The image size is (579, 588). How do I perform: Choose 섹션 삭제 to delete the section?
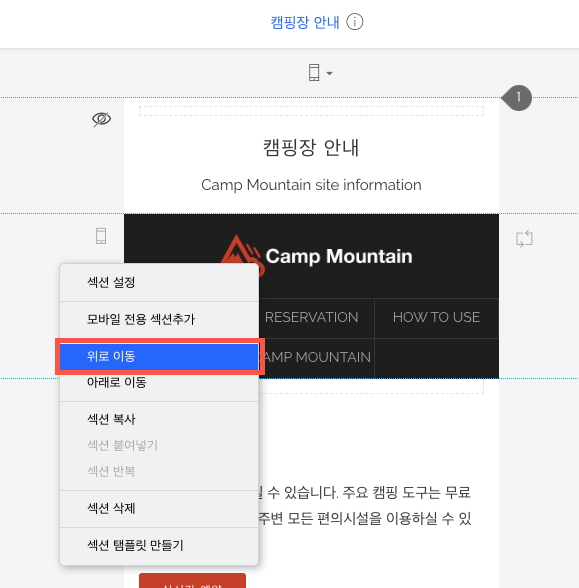tap(159, 508)
